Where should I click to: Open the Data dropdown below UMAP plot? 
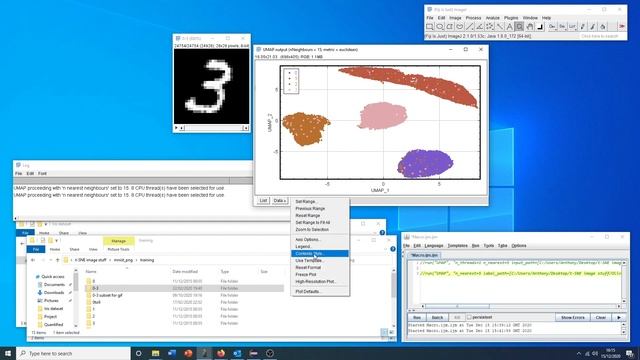pos(280,200)
